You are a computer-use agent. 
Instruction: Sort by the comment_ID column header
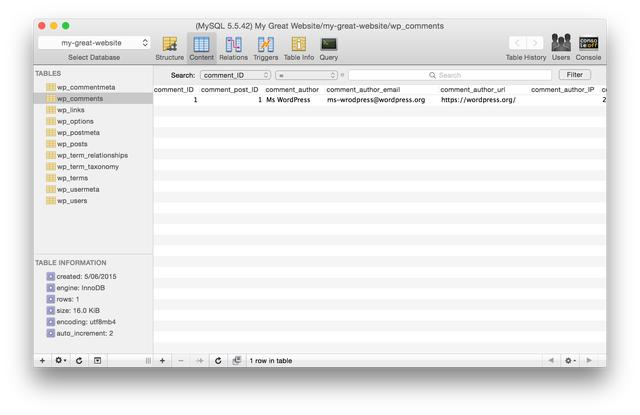pos(173,89)
